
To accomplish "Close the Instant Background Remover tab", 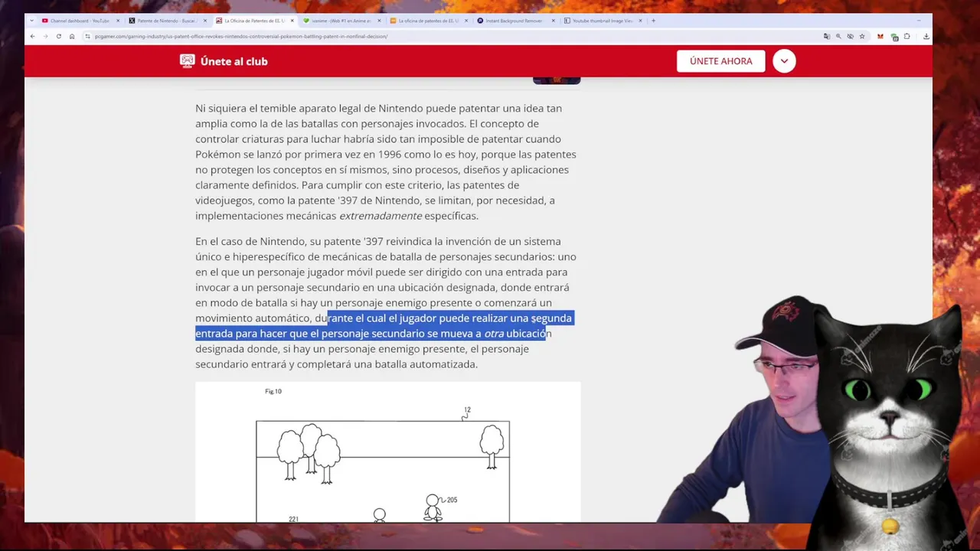I will [x=553, y=21].
